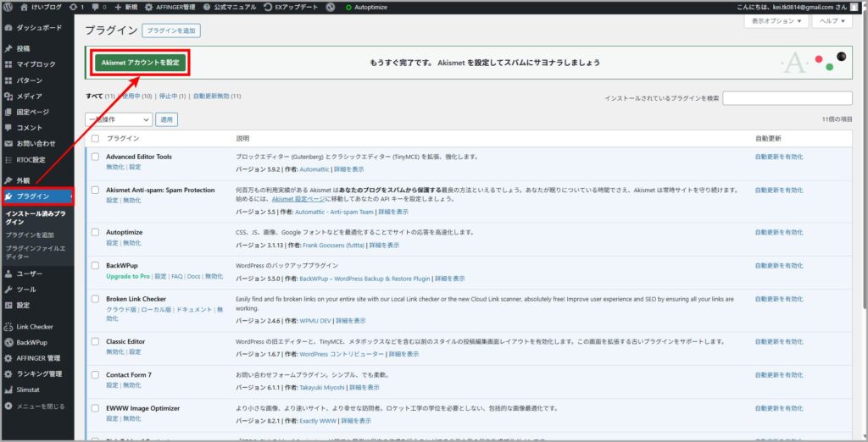
Task: Check the Advanced Editor Tools plugin checkbox
Action: [x=96, y=157]
